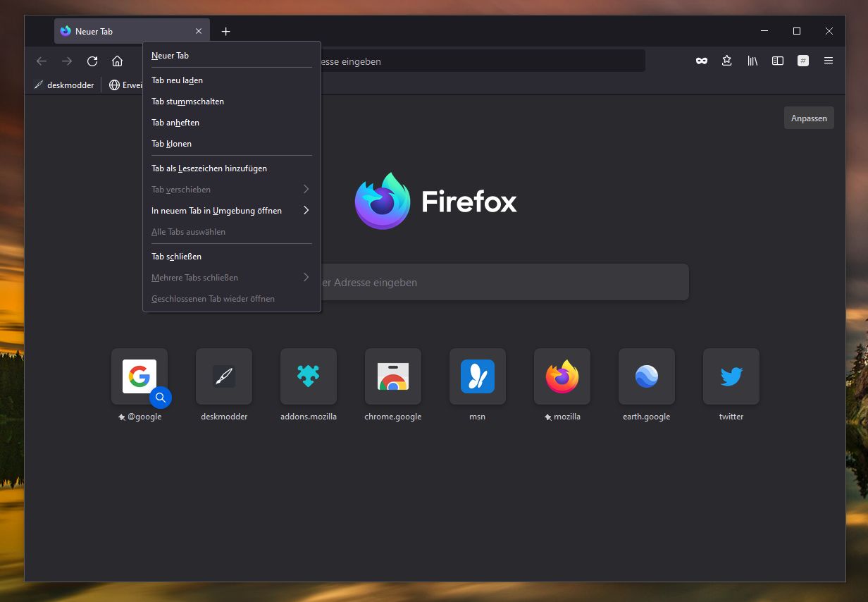
Task: Click the Firefox icon on Neuer Tab
Action: pos(66,31)
